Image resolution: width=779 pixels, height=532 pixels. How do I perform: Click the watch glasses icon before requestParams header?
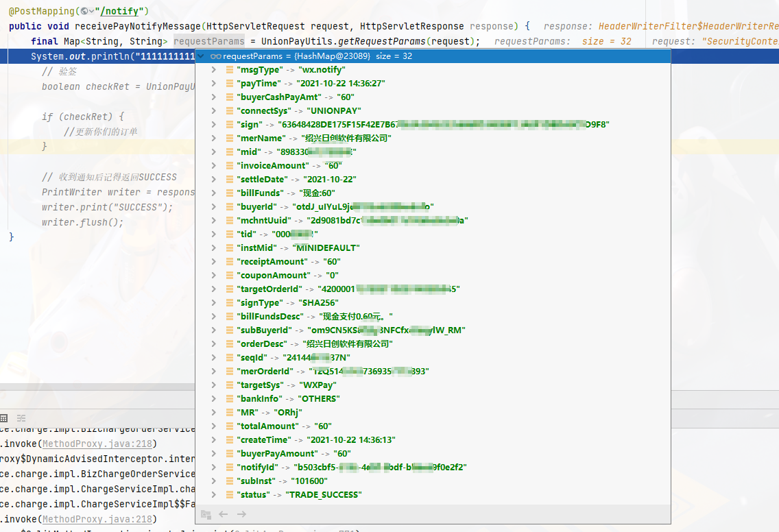click(215, 56)
